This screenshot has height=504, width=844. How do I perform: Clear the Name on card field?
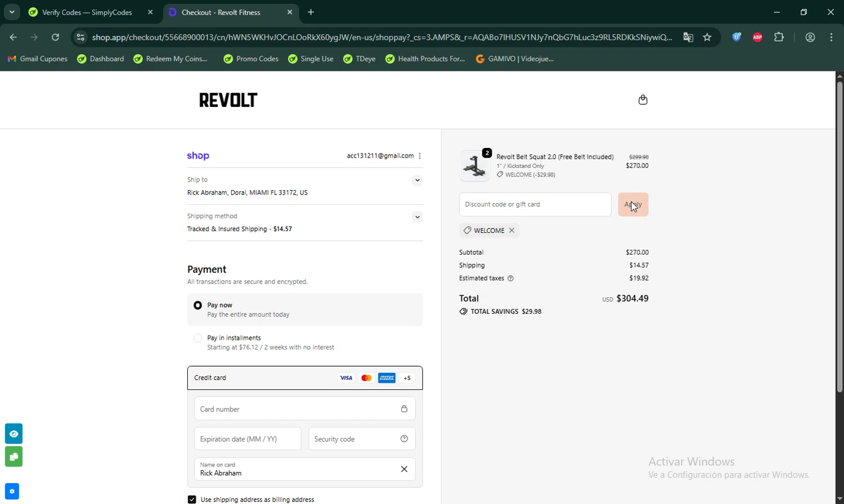tap(404, 469)
